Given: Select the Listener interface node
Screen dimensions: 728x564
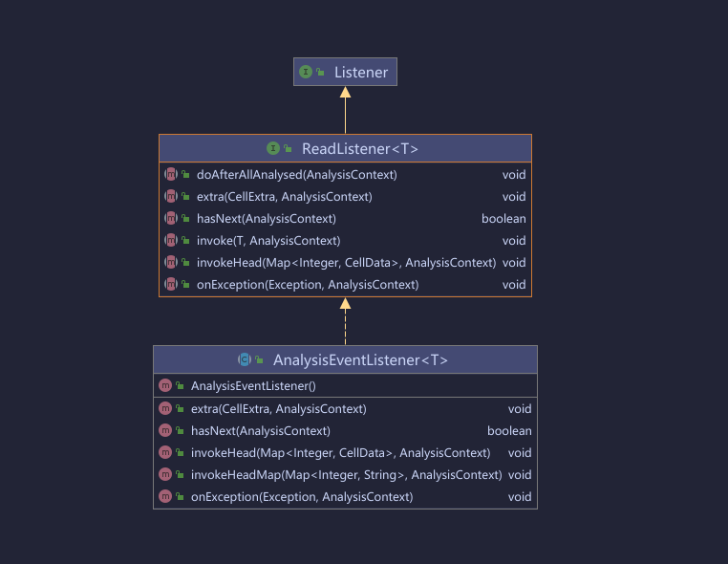Looking at the screenshot, I should tap(353, 73).
